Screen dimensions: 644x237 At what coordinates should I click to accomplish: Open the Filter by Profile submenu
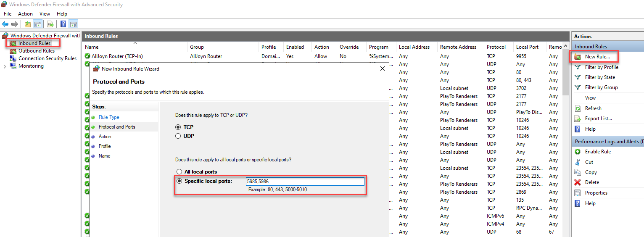tap(601, 67)
